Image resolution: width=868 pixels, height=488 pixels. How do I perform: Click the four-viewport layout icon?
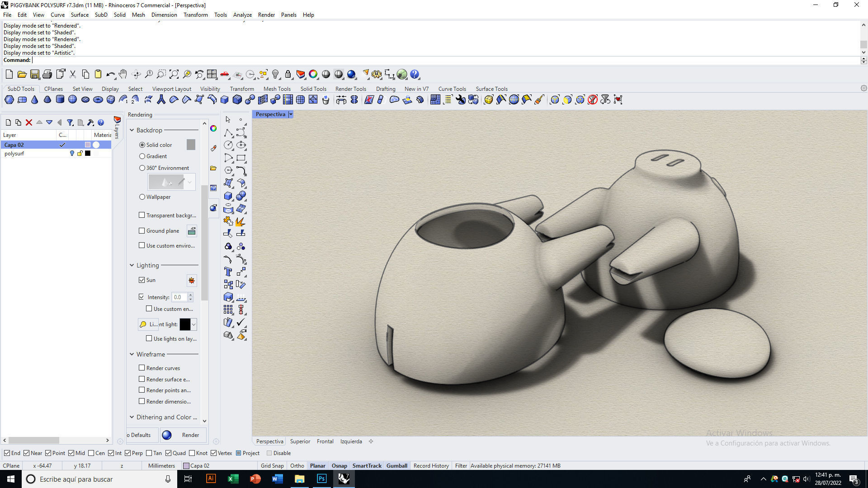tap(212, 75)
